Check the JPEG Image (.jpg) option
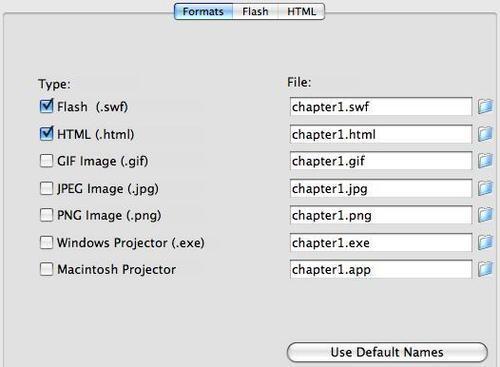 coord(46,188)
